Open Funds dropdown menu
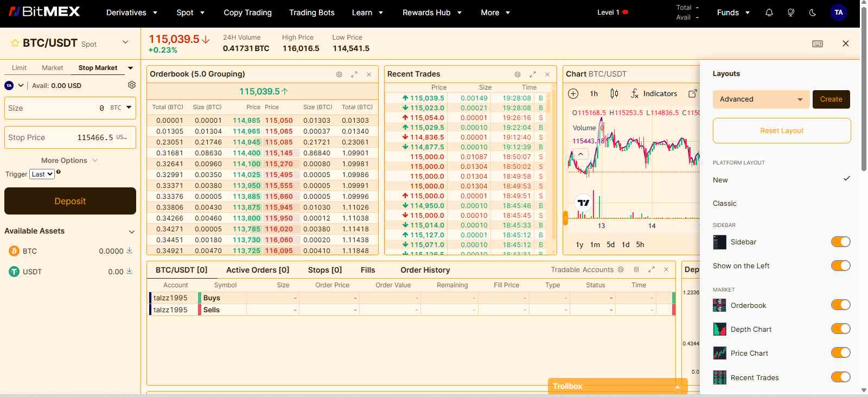868x397 pixels. click(733, 12)
